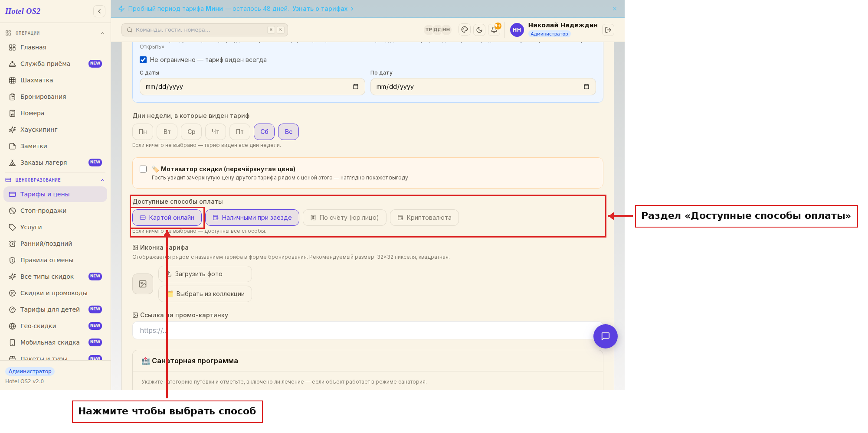Click the tariff icon image placeholder

point(143,284)
